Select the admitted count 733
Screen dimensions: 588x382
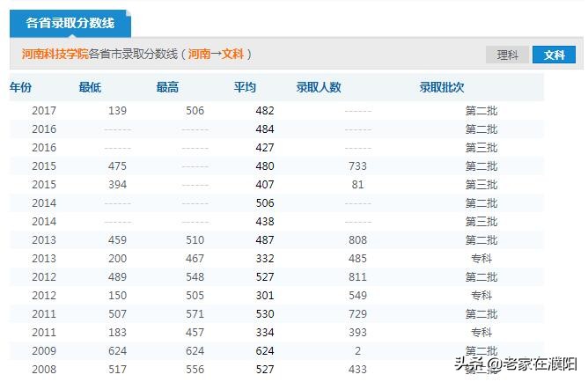[x=357, y=165]
